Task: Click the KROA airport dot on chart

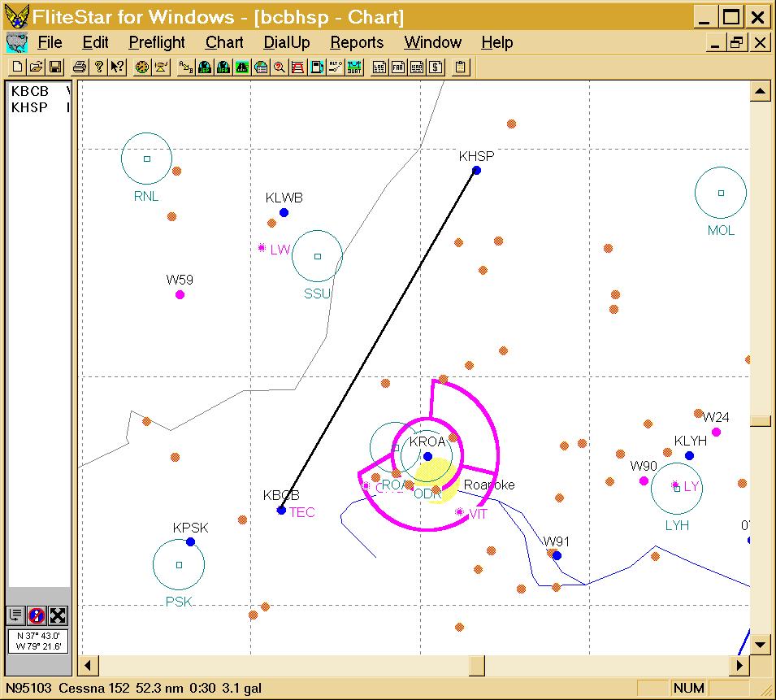Action: click(427, 456)
